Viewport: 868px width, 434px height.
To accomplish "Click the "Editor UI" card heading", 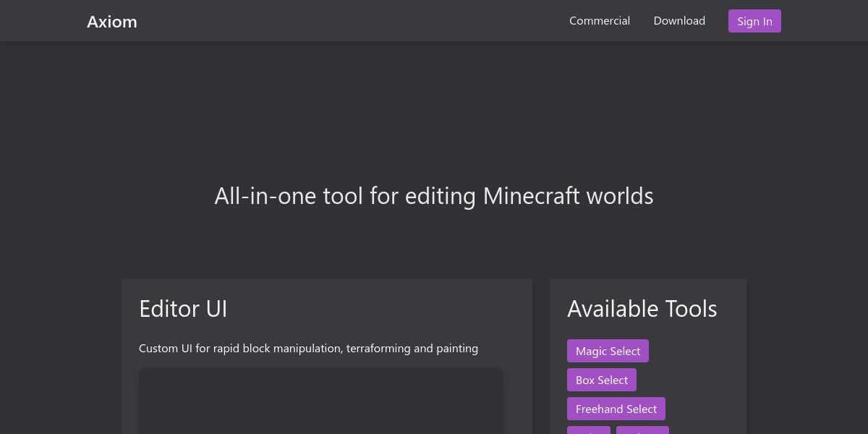I will pyautogui.click(x=183, y=308).
